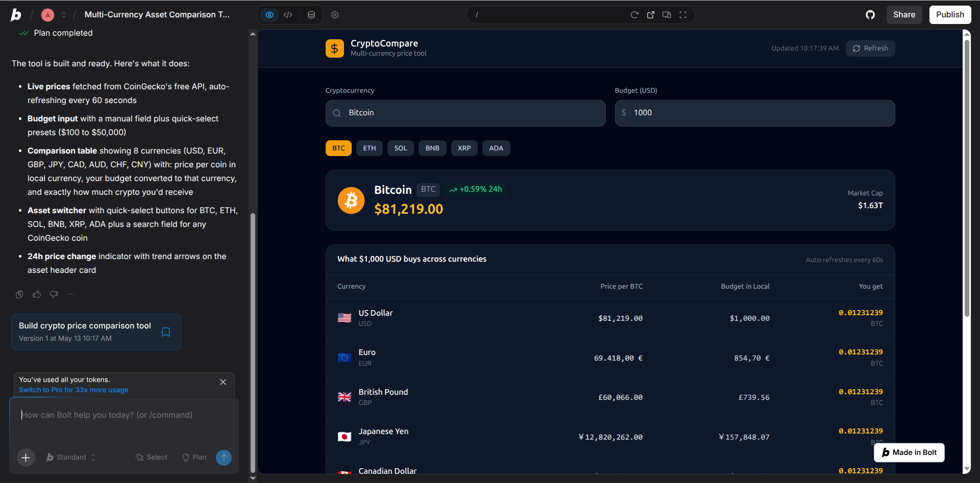The image size is (980, 483).
Task: Click the Publish button
Action: click(x=950, y=15)
